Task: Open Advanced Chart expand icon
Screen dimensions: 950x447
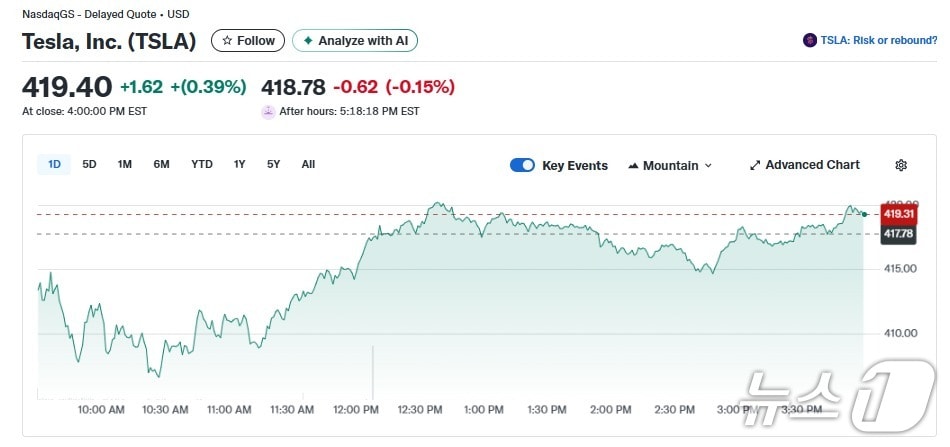Action: point(755,165)
